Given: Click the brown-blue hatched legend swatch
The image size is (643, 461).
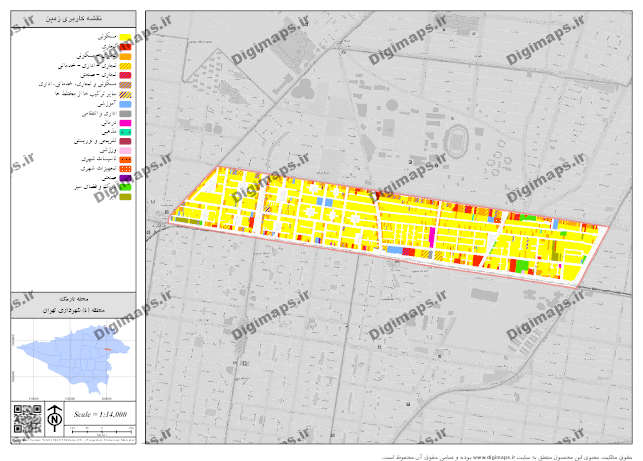Looking at the screenshot, I should pos(125,85).
